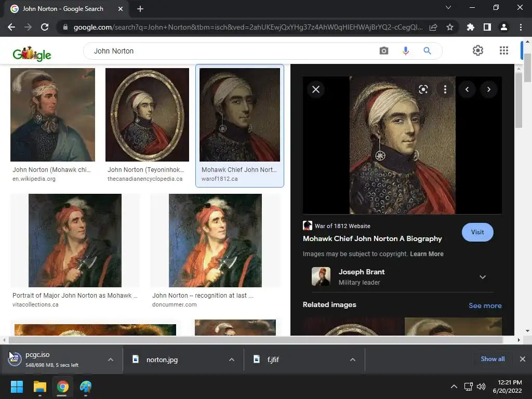This screenshot has height=399, width=532.
Task: Go forward in Chrome's history
Action: pos(28,27)
